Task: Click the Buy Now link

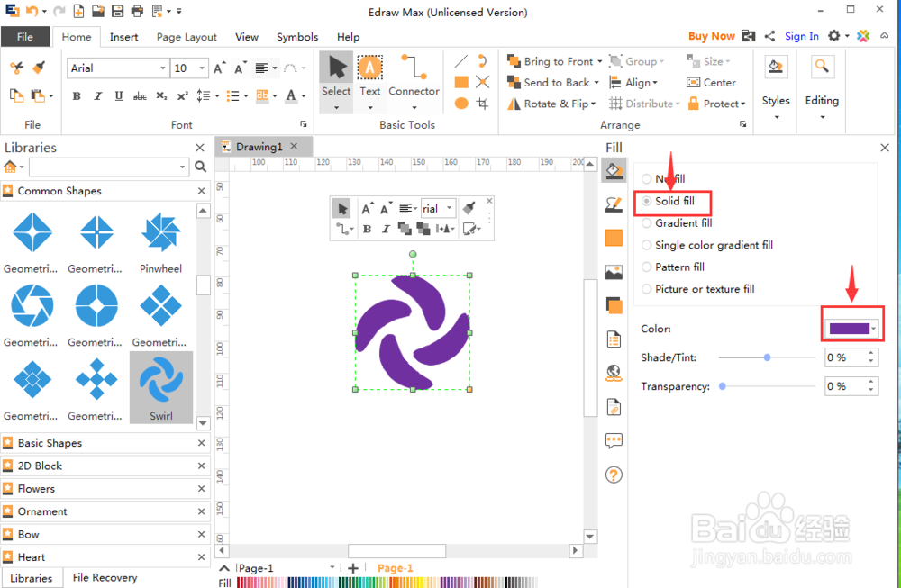Action: 712,36
